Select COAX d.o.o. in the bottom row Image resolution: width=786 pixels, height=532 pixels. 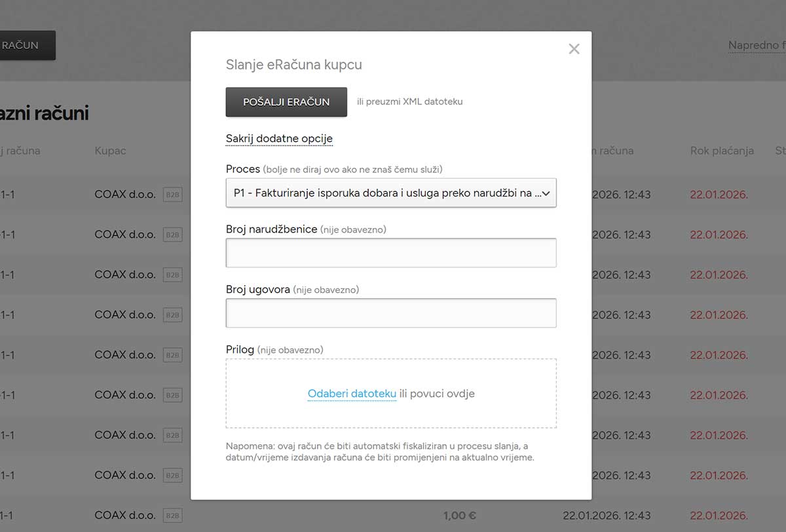(x=125, y=516)
